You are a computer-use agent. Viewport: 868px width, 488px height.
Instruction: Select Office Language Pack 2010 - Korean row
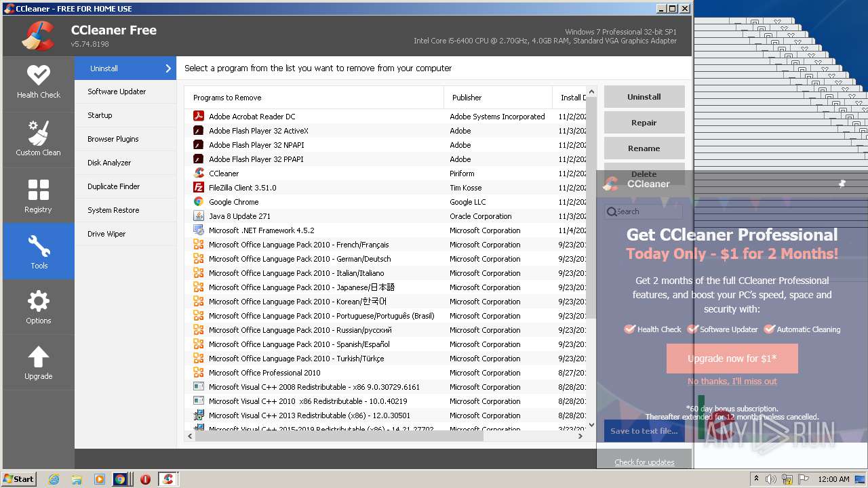click(385, 301)
